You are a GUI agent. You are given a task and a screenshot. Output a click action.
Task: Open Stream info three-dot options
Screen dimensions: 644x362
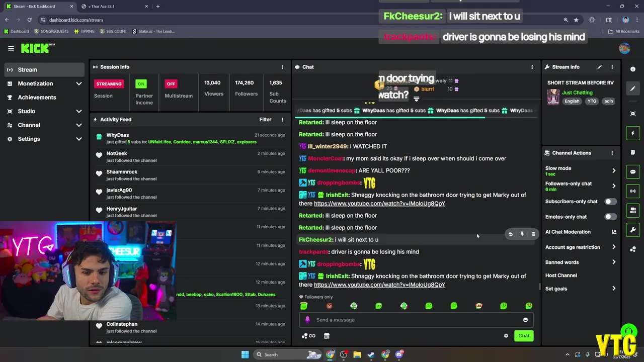612,67
